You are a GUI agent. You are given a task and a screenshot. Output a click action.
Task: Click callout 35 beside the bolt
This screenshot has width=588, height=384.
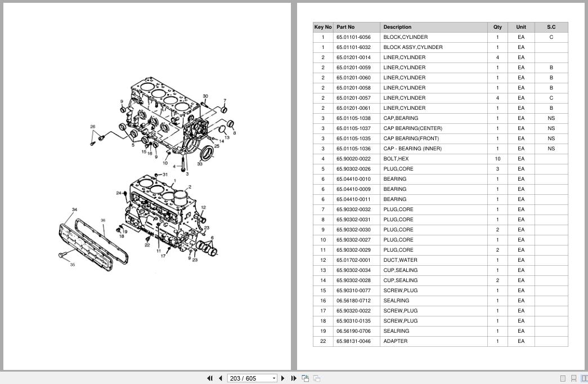click(x=73, y=265)
